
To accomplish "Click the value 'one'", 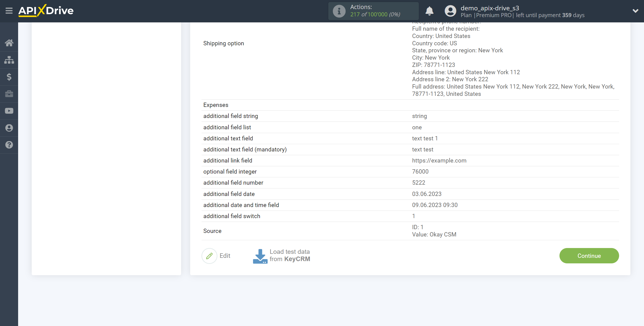I will click(417, 127).
